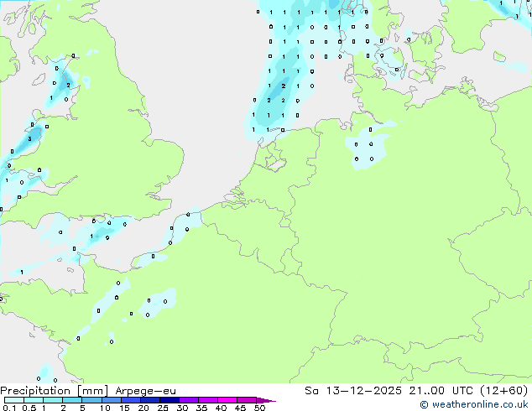Choose the 20 to 25 mm legend swatch
The height and width of the screenshot is (411, 532).
149,400
